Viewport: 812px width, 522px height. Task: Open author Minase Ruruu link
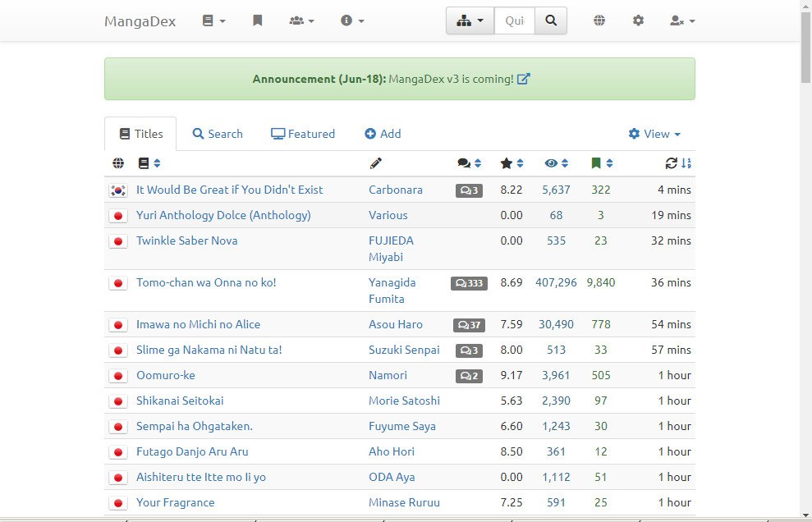coord(405,502)
